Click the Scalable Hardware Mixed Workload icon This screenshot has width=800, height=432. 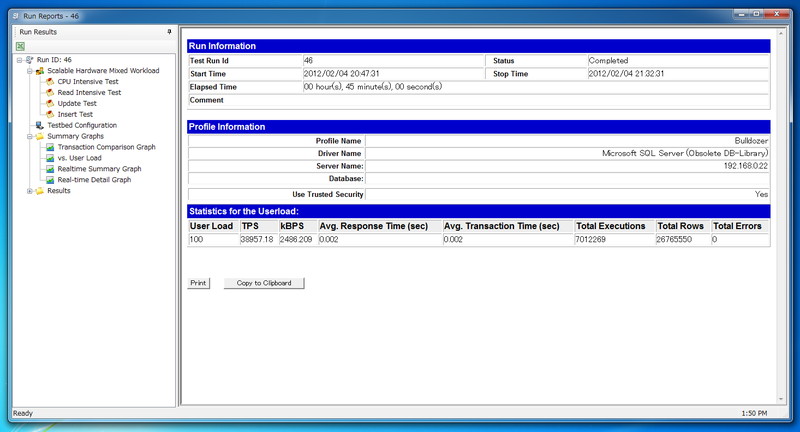pyautogui.click(x=40, y=71)
